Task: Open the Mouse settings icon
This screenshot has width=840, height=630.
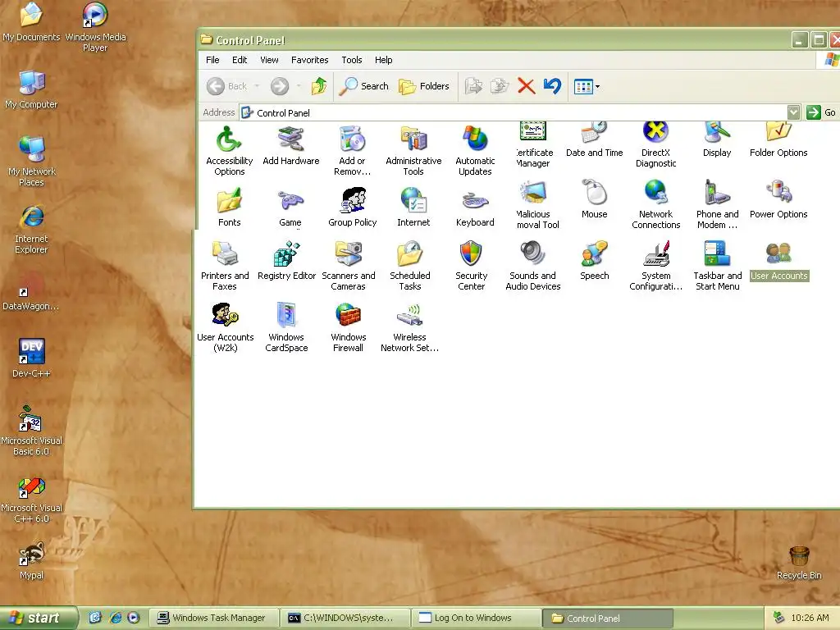Action: pos(594,199)
